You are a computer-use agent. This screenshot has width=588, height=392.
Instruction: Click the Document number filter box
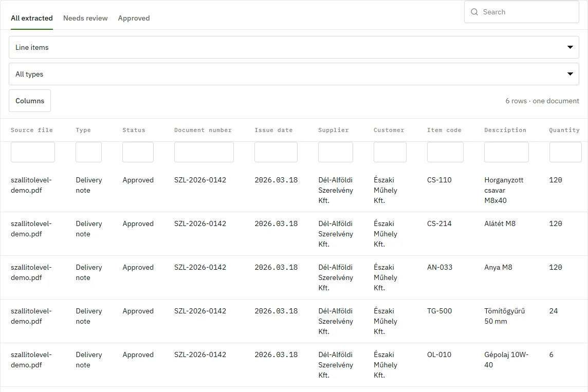[x=204, y=152]
